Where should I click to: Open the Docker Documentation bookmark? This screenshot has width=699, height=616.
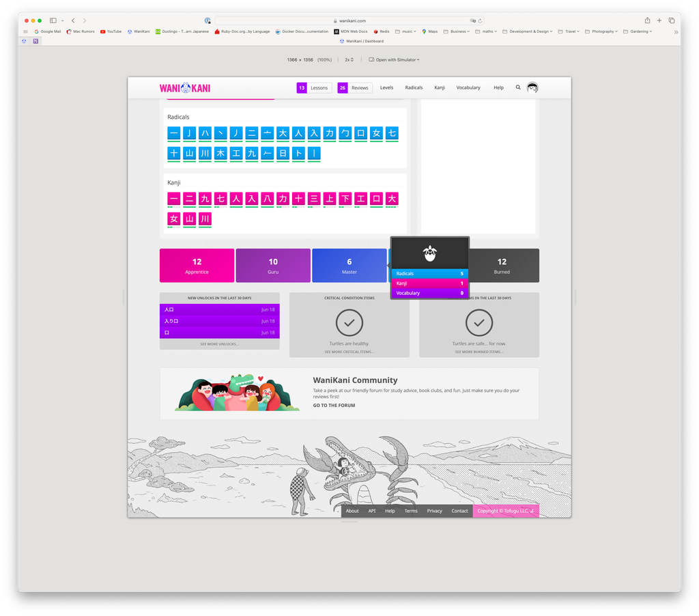(x=302, y=31)
